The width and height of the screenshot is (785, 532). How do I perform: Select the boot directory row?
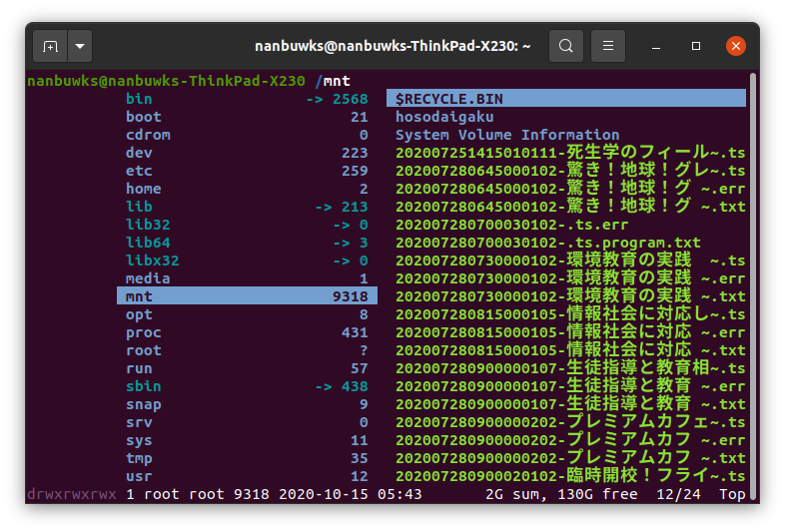[x=247, y=117]
